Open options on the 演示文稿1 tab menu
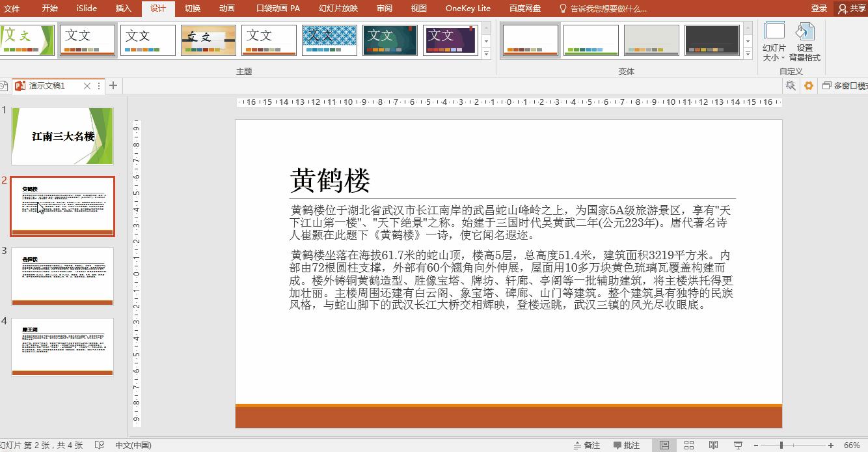The width and height of the screenshot is (868, 452). coord(99,85)
